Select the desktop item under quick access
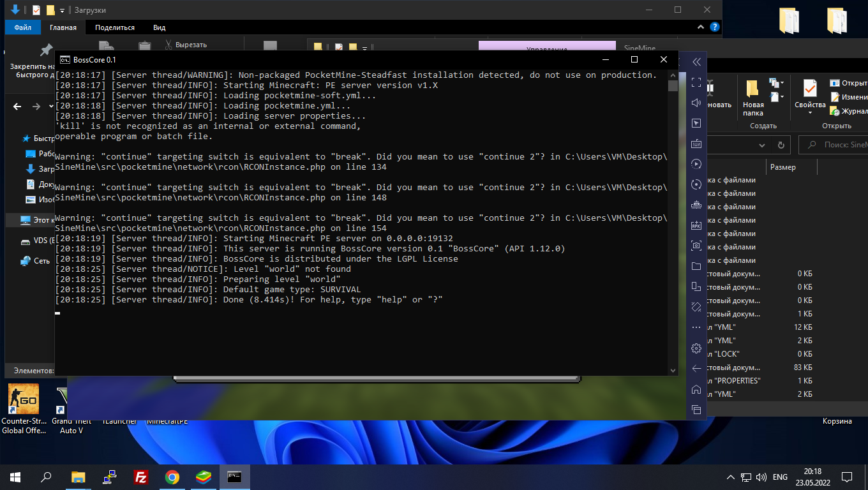The height and width of the screenshot is (490, 868). click(40, 154)
